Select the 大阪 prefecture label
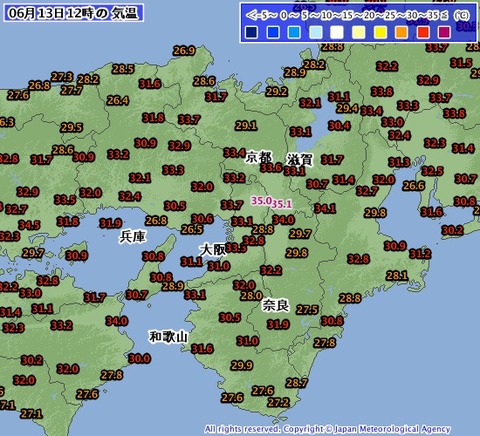 [x=213, y=250]
